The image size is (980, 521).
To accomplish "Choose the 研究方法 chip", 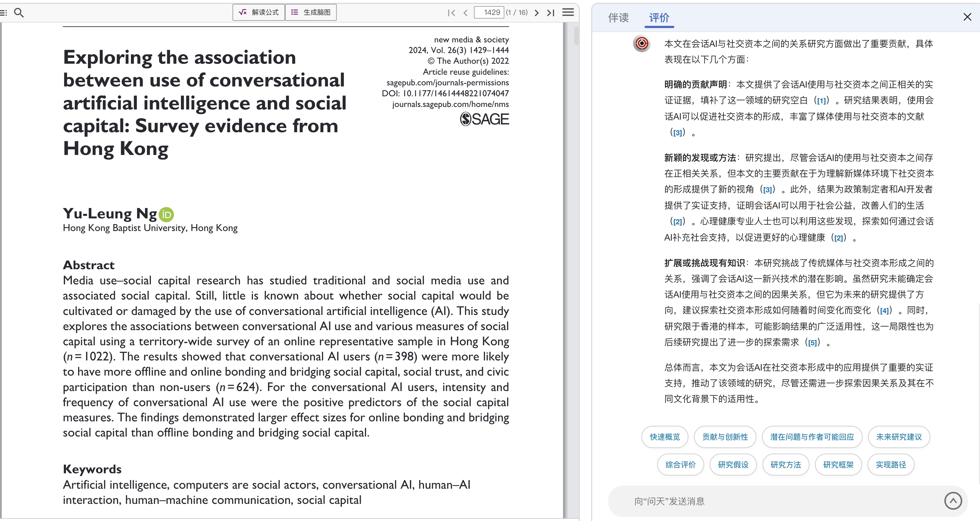I will [x=786, y=464].
